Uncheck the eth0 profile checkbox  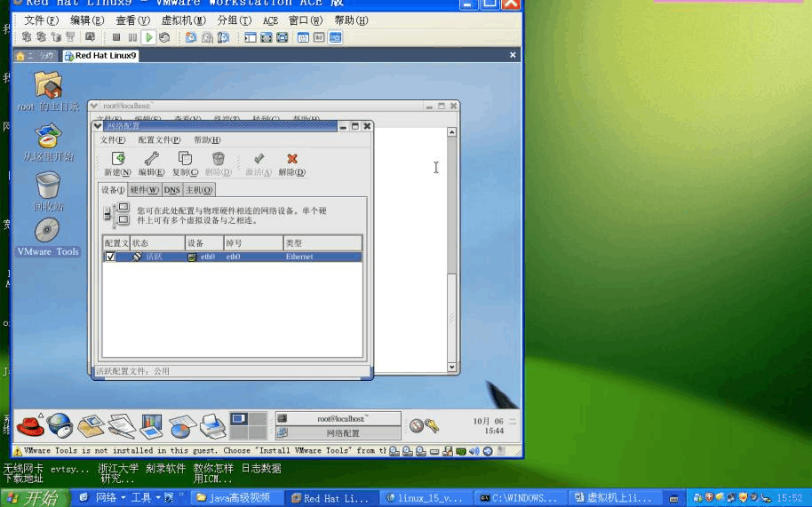tap(110, 257)
